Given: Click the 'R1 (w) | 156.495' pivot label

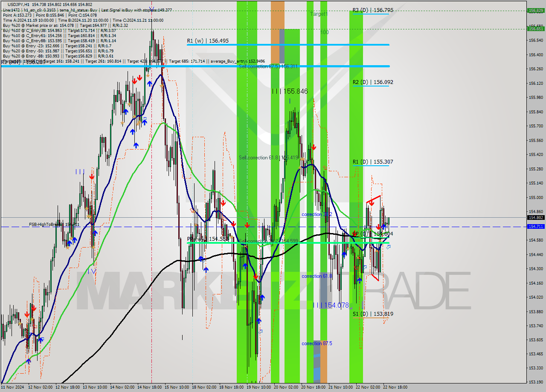Looking at the screenshot, I should pyautogui.click(x=208, y=41).
